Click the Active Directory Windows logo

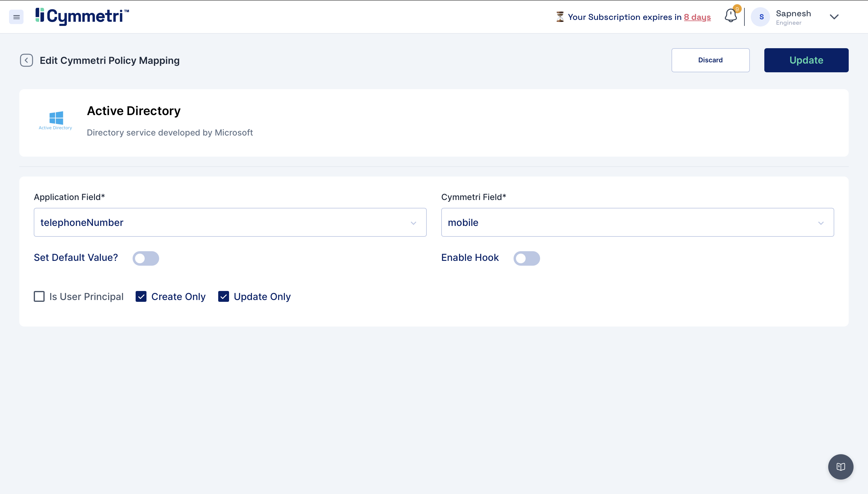tap(56, 118)
